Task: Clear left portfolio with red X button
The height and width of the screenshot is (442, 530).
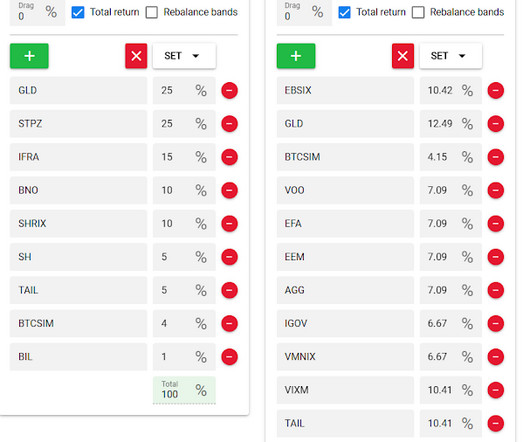Action: pyautogui.click(x=136, y=56)
